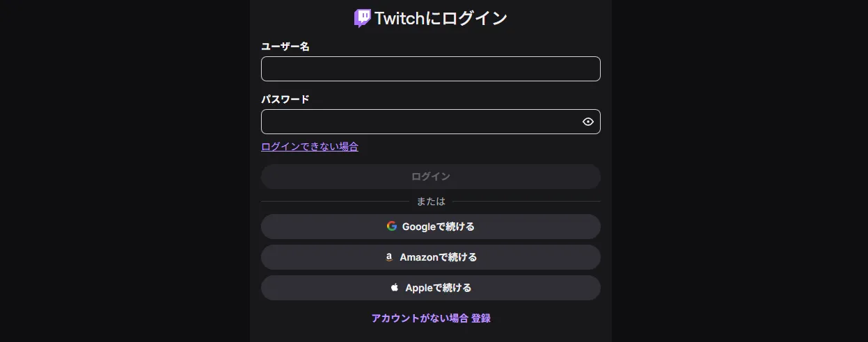Click the Apple logo icon
The image size is (868, 342).
(x=395, y=288)
